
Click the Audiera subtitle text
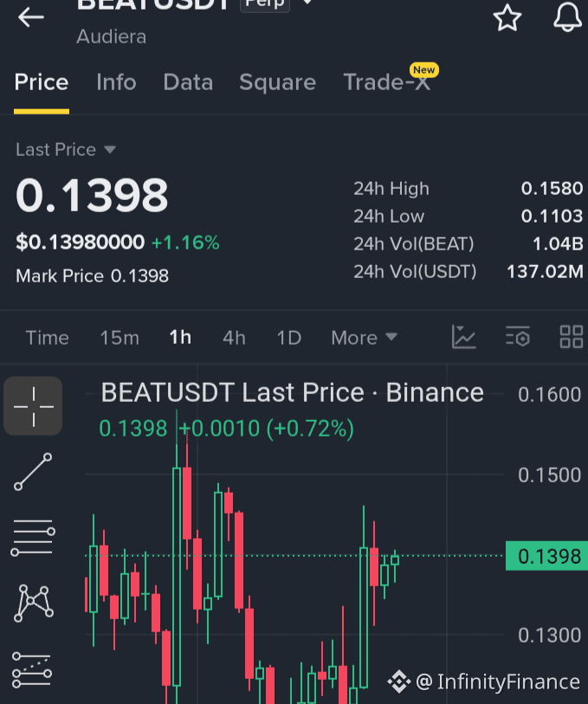tap(112, 37)
